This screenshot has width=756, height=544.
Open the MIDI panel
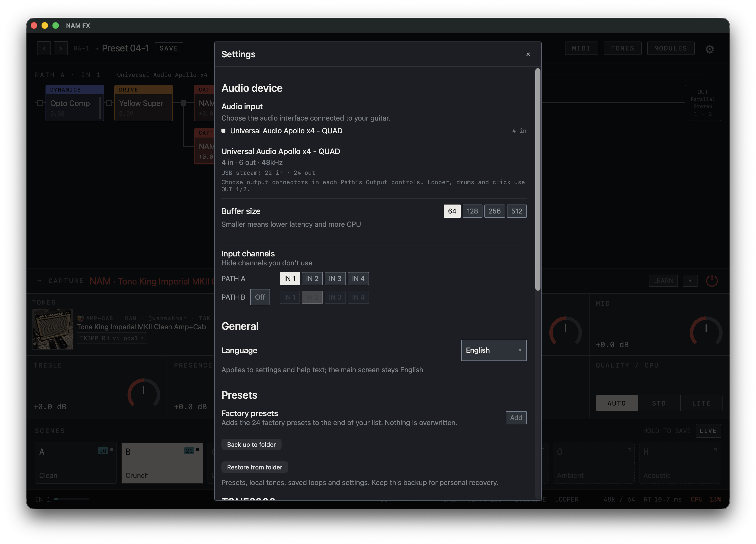pos(581,48)
